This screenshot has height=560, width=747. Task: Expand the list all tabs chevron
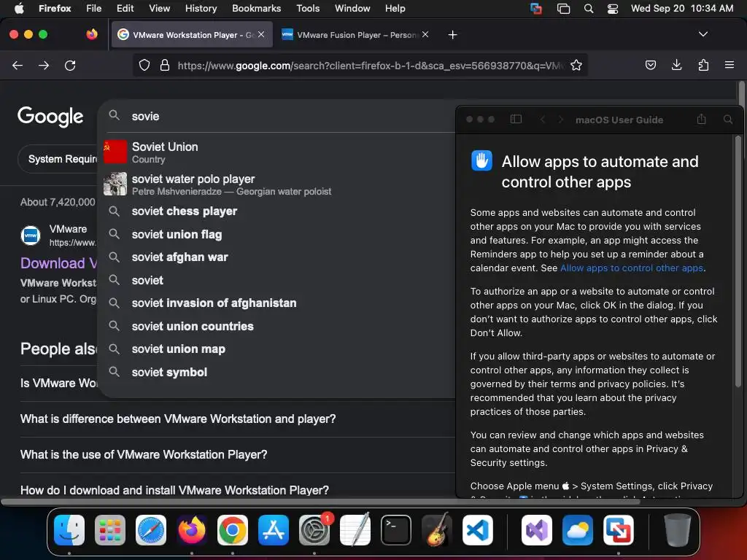pos(703,34)
